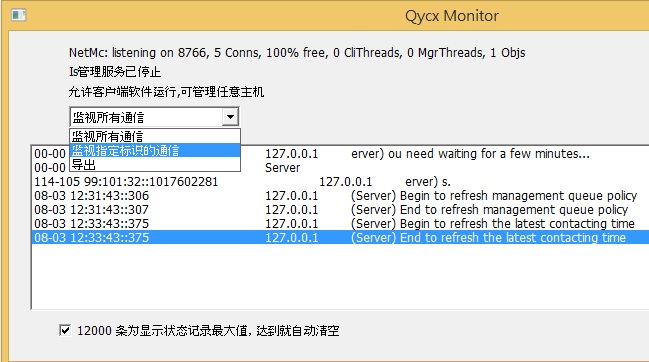Screen dimensions: 649x362
Task: Select log row End to refresh management queue policy
Action: click(x=340, y=210)
